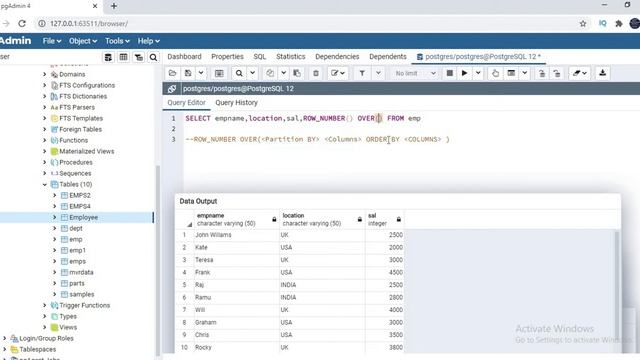640x360 pixels.
Task: Open the Save options dropdown arrow
Action: pyautogui.click(x=201, y=73)
